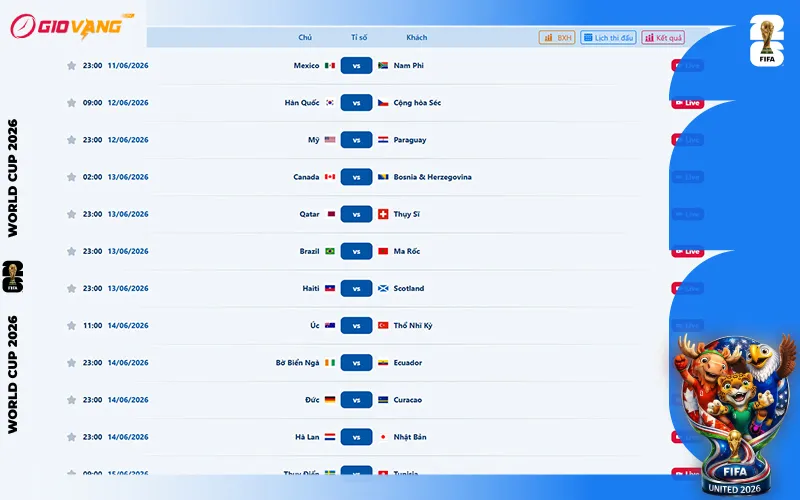Image resolution: width=800 pixels, height=500 pixels.
Task: Click the Cộng hòa Séc flag icon
Action: [383, 103]
